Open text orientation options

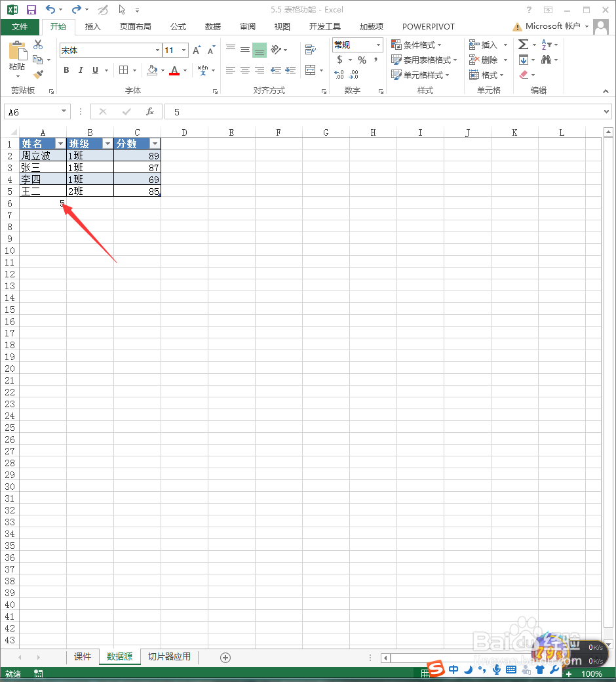pyautogui.click(x=279, y=50)
